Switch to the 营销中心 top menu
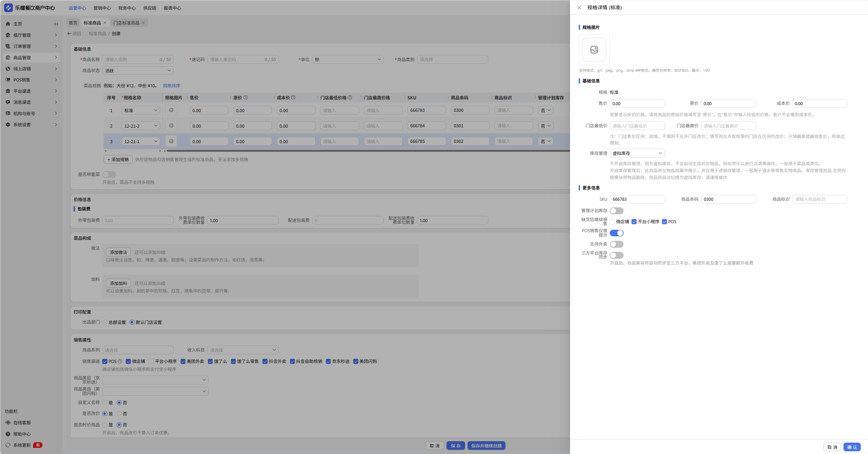Viewport: 868px width, 454px height. click(x=102, y=8)
